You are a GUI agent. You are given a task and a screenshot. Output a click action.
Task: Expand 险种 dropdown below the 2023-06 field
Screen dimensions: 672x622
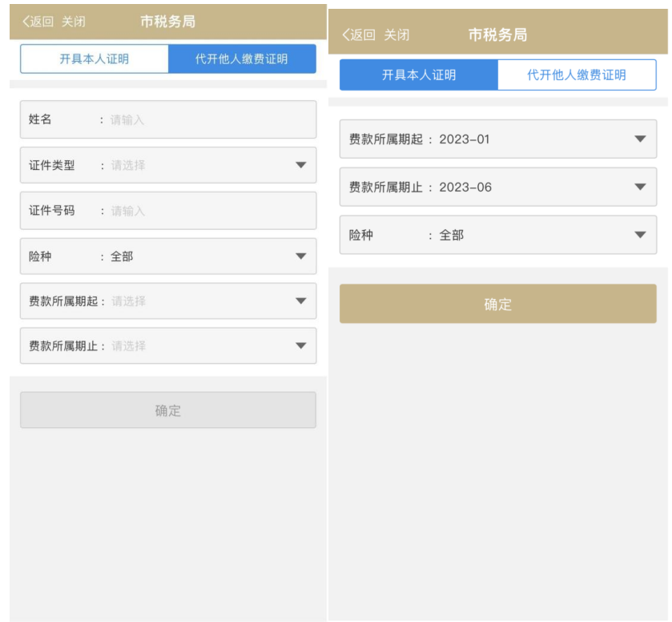[497, 236]
